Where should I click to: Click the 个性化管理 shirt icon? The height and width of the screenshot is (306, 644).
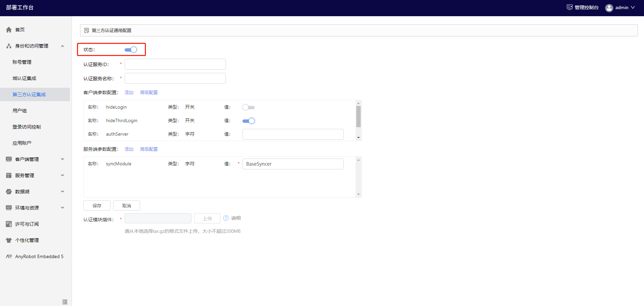pyautogui.click(x=9, y=240)
